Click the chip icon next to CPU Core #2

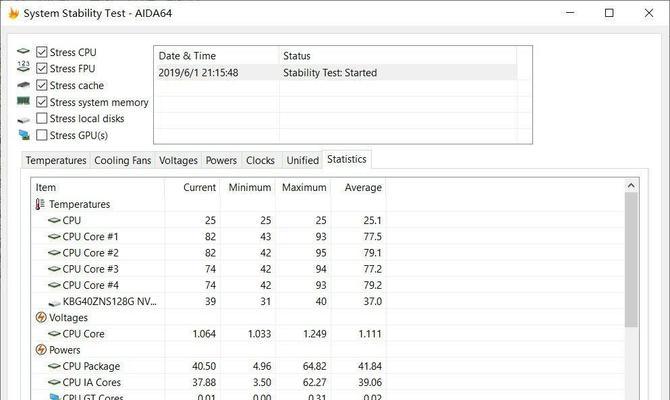(54, 253)
